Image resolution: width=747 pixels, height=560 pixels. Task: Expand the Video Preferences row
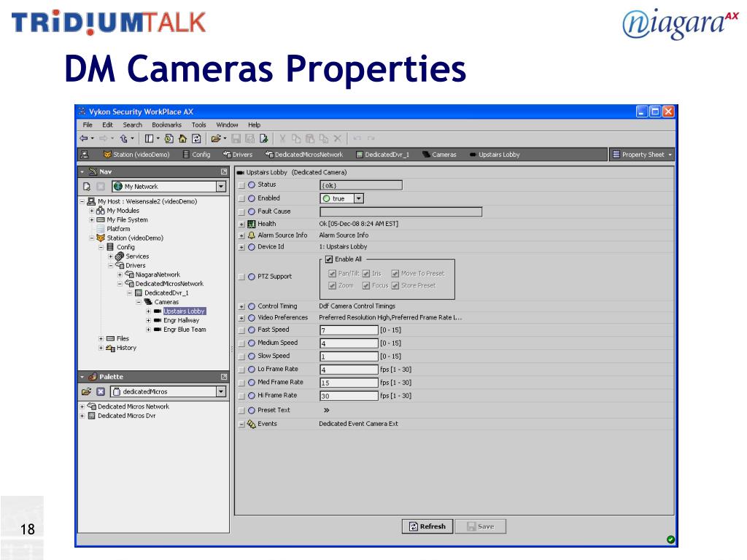tap(241, 318)
